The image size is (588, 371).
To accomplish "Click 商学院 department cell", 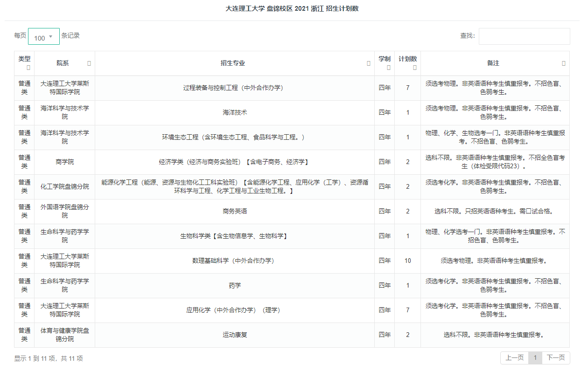I will 64,162.
